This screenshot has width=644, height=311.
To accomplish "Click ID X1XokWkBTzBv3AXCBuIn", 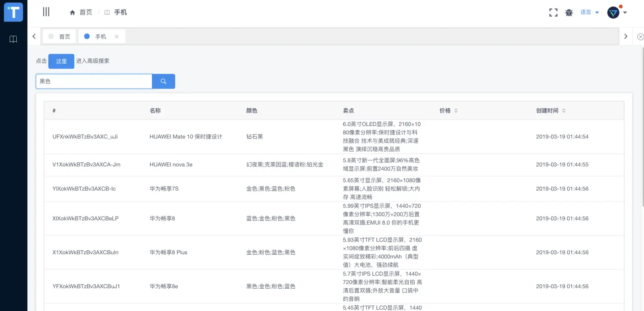I will point(85,253).
